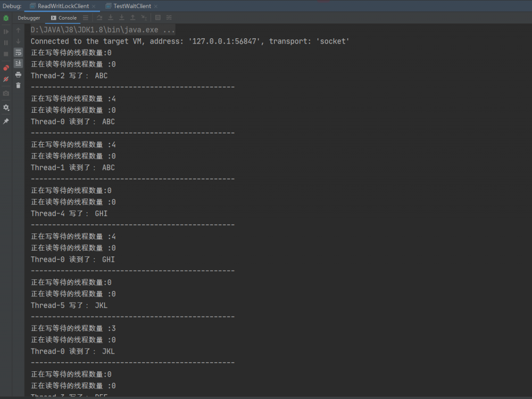Click the up arrow stack trace icon
This screenshot has width=532, height=399.
18,30
